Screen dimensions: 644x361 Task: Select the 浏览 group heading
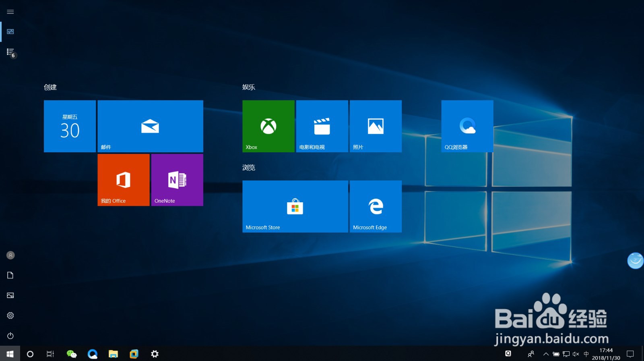click(x=249, y=167)
